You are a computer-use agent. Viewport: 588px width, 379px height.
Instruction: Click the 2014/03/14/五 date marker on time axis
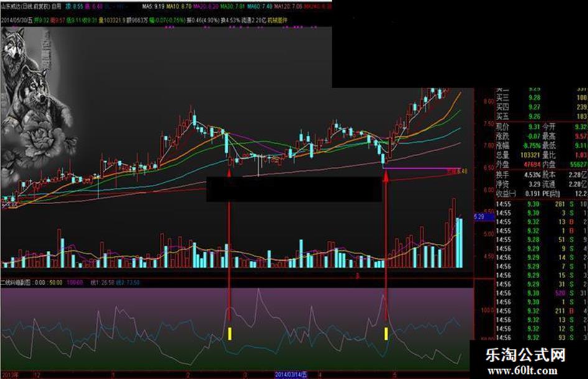[291, 375]
